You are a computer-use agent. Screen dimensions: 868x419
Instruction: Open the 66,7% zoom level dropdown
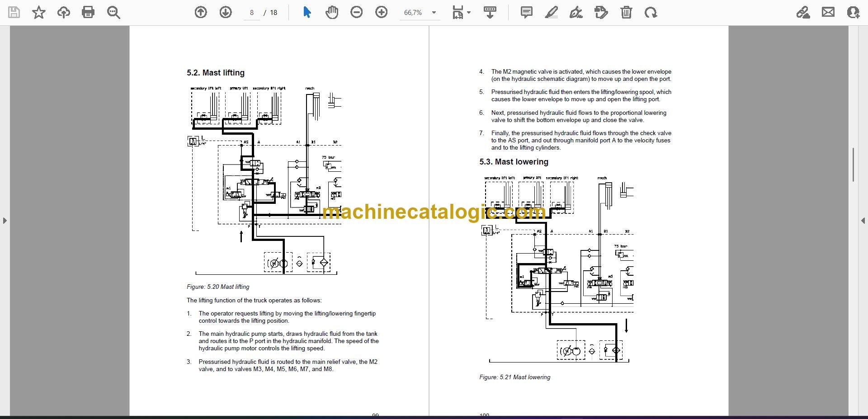[x=420, y=13]
